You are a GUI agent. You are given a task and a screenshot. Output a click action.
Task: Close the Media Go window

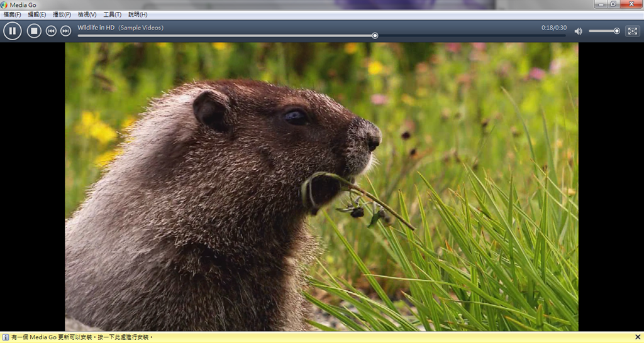(631, 4)
